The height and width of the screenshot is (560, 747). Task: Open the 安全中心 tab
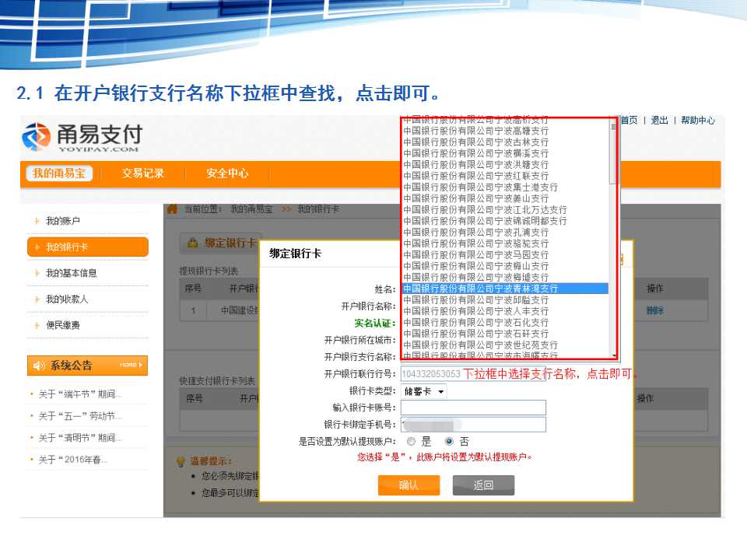pyautogui.click(x=227, y=173)
